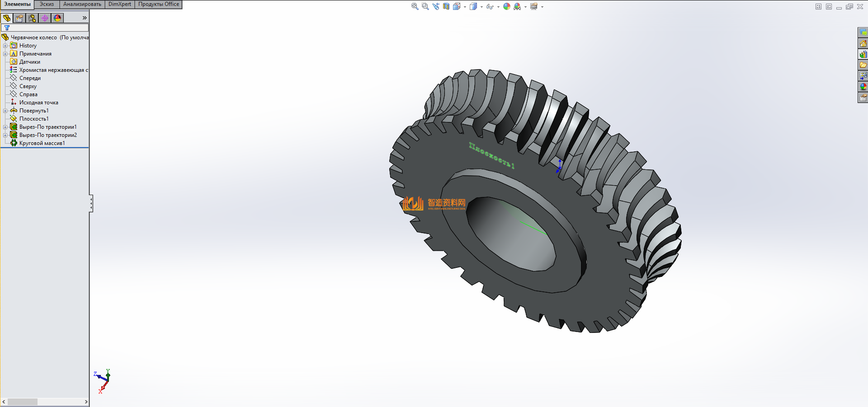The width and height of the screenshot is (868, 407).
Task: Select Круговой массив1 in feature tree
Action: pyautogui.click(x=42, y=143)
